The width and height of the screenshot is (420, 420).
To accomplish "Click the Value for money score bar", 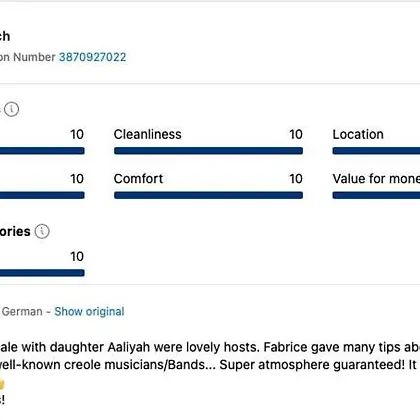I will [x=376, y=195].
